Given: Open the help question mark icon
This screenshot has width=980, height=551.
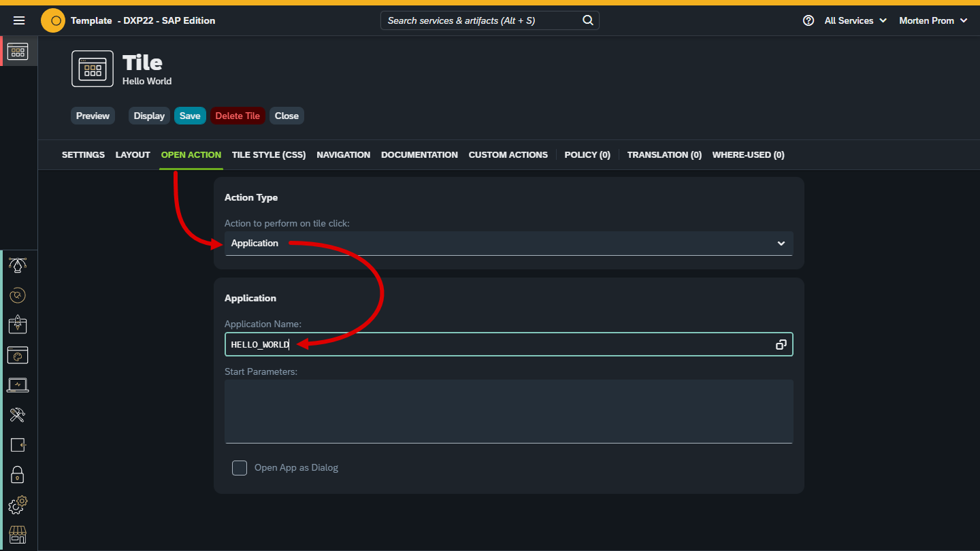Looking at the screenshot, I should coord(808,20).
